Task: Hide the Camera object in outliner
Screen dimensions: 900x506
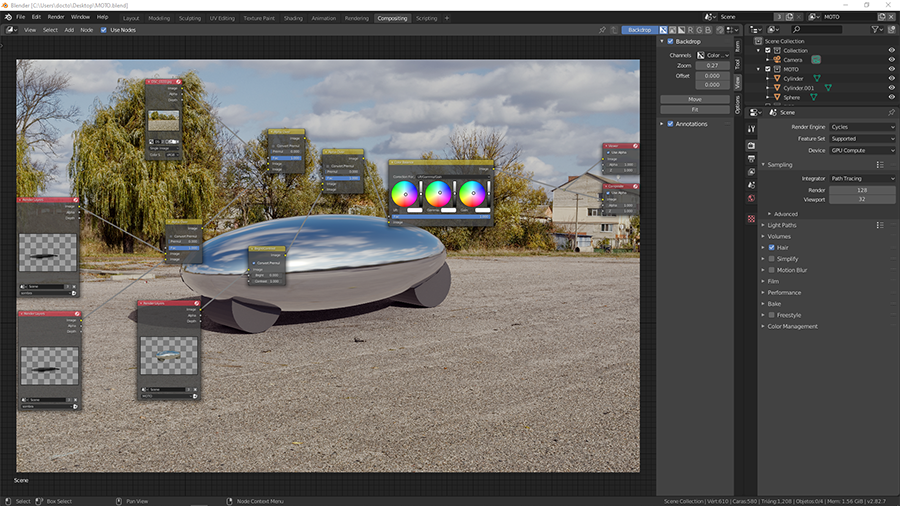Action: point(891,59)
